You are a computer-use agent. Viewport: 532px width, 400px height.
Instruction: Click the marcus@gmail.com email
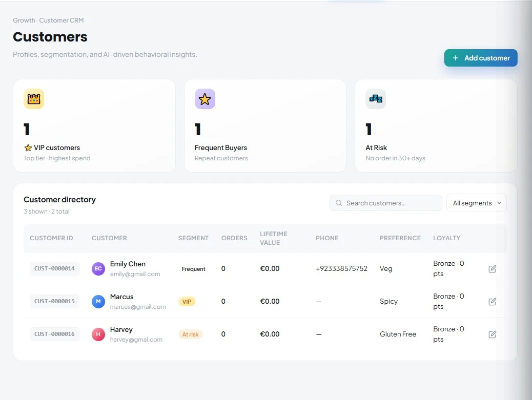point(138,307)
